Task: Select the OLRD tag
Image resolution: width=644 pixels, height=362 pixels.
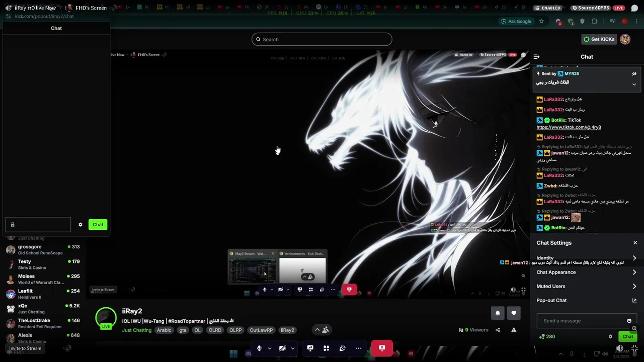Action: click(x=215, y=330)
